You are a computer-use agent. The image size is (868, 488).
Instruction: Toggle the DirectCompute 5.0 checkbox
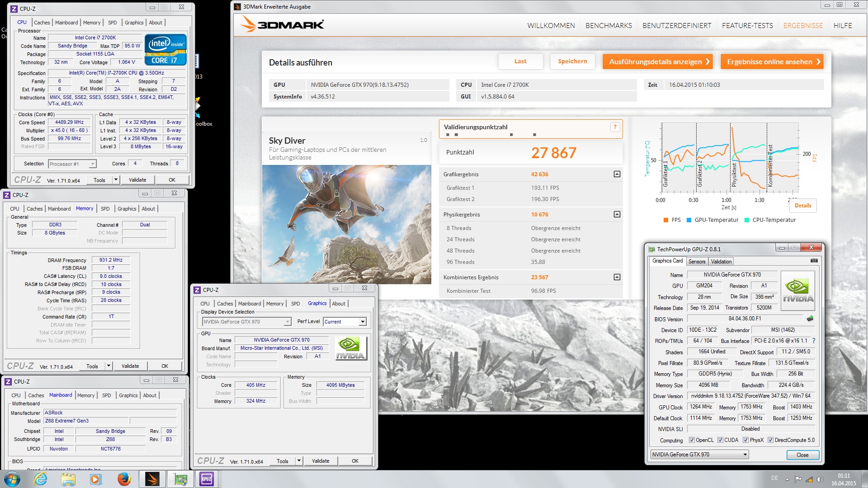(x=770, y=440)
